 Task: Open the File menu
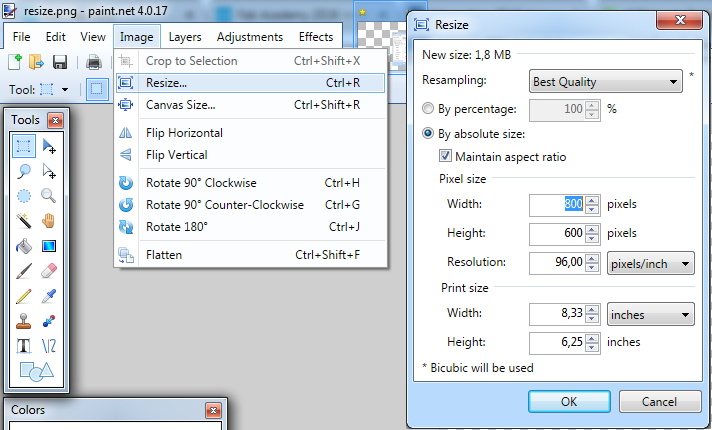(21, 37)
